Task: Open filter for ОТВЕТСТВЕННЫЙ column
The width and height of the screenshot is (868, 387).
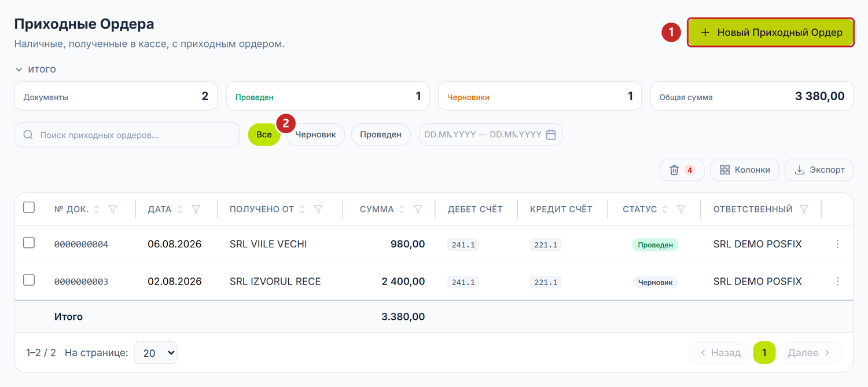Action: coord(804,209)
